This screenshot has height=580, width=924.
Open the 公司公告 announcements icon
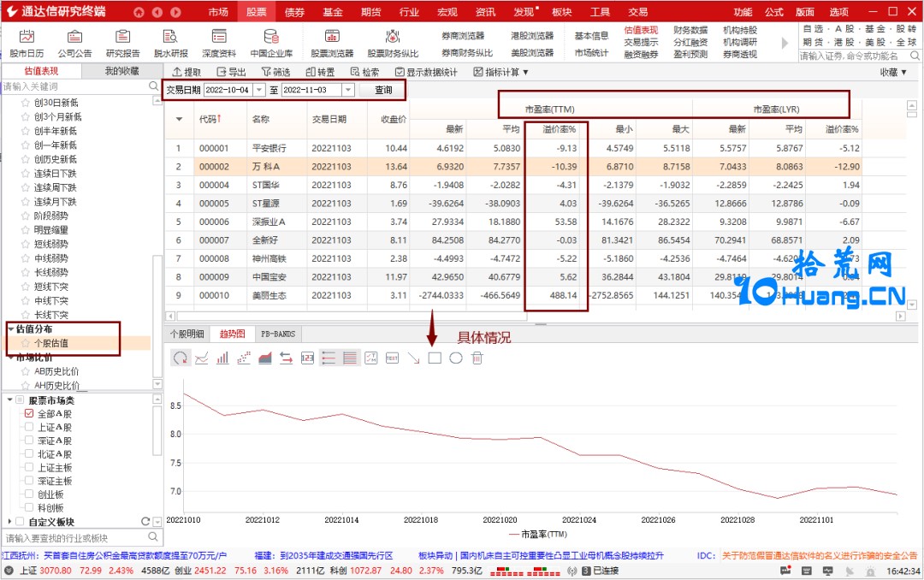[74, 37]
